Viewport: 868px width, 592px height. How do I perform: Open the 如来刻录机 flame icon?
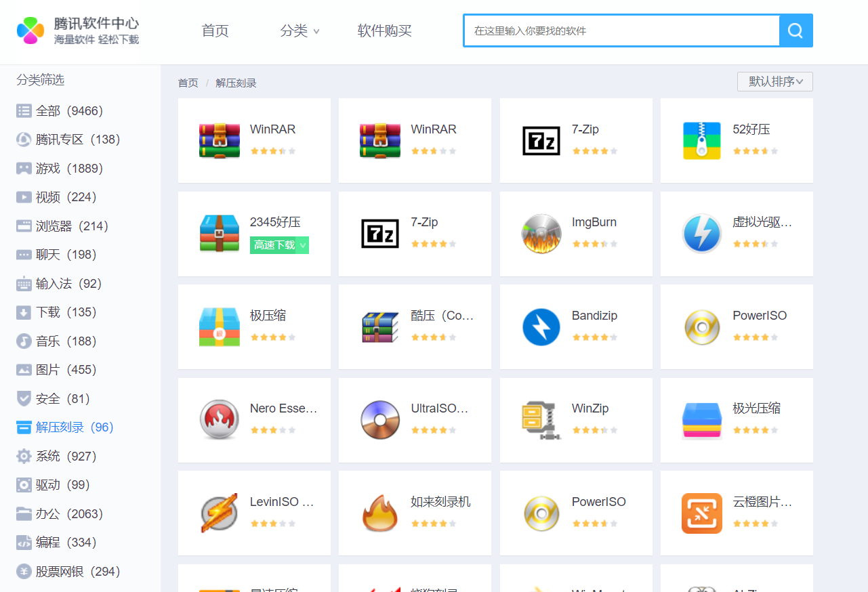click(x=380, y=513)
